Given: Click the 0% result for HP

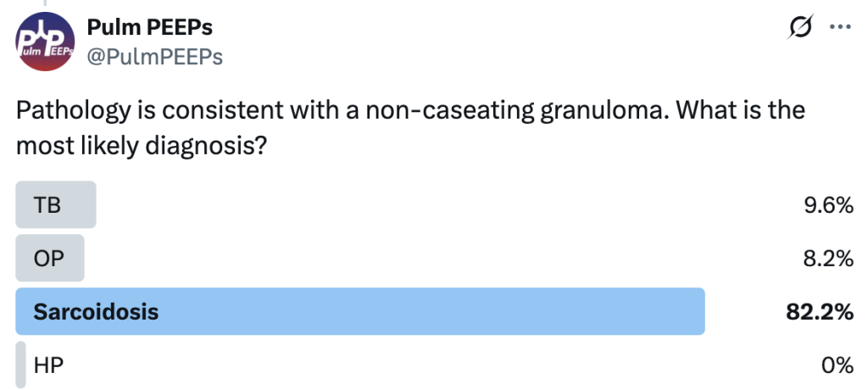Looking at the screenshot, I should coord(835,365).
